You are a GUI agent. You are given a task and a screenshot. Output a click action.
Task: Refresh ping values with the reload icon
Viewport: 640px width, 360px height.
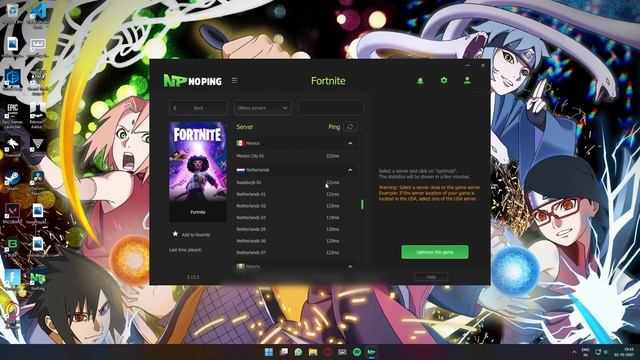pyautogui.click(x=350, y=127)
